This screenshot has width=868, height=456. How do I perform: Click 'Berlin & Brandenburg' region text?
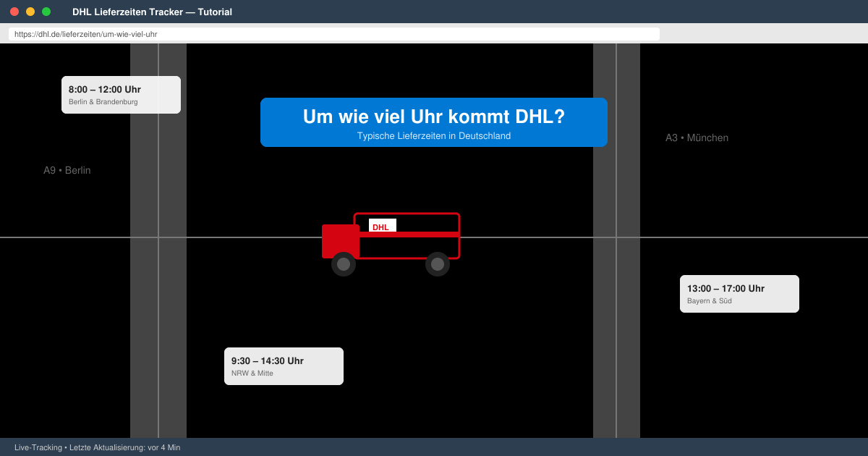103,102
